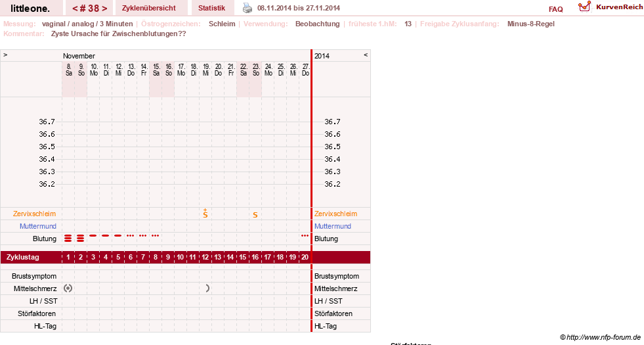Viewport: 644px width, 345px height.
Task: Go to next cycle with > arrow
Action: (104, 9)
